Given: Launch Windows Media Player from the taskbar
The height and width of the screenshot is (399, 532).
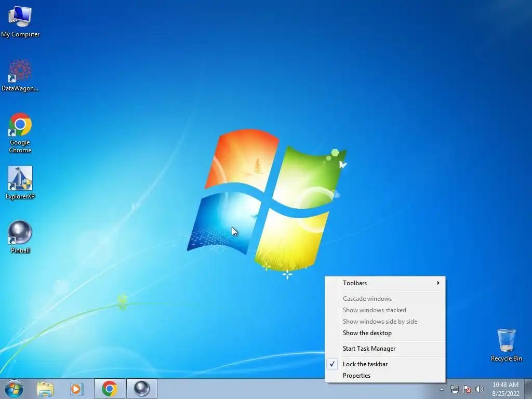Looking at the screenshot, I should (x=77, y=389).
